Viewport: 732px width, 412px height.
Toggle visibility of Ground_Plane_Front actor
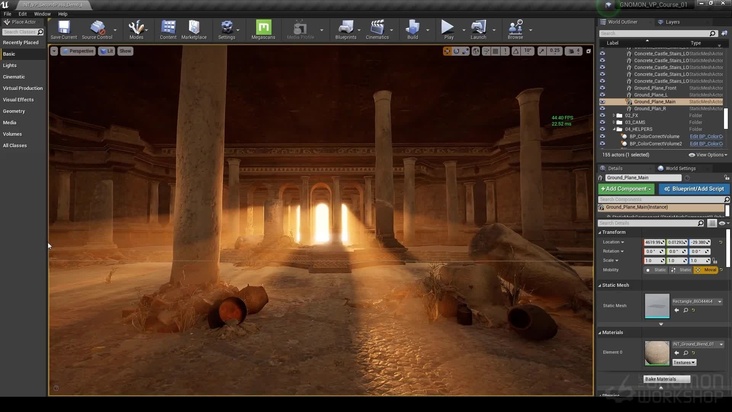pyautogui.click(x=602, y=88)
